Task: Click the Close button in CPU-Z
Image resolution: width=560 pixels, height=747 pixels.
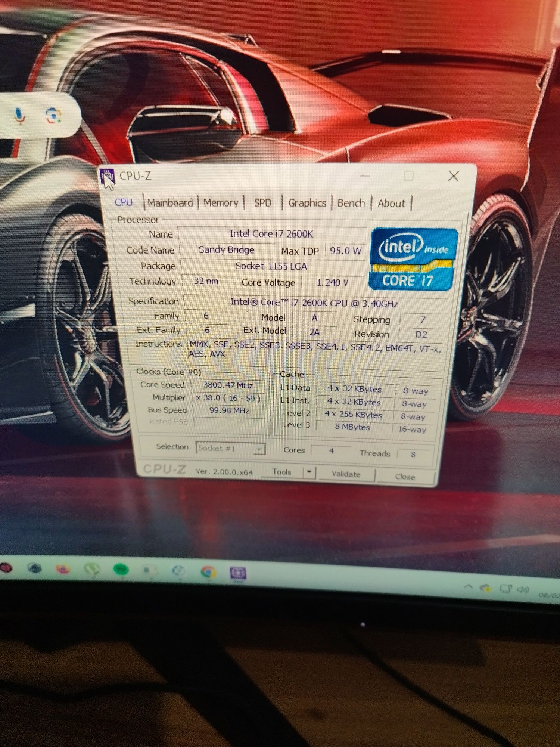Action: 405,477
